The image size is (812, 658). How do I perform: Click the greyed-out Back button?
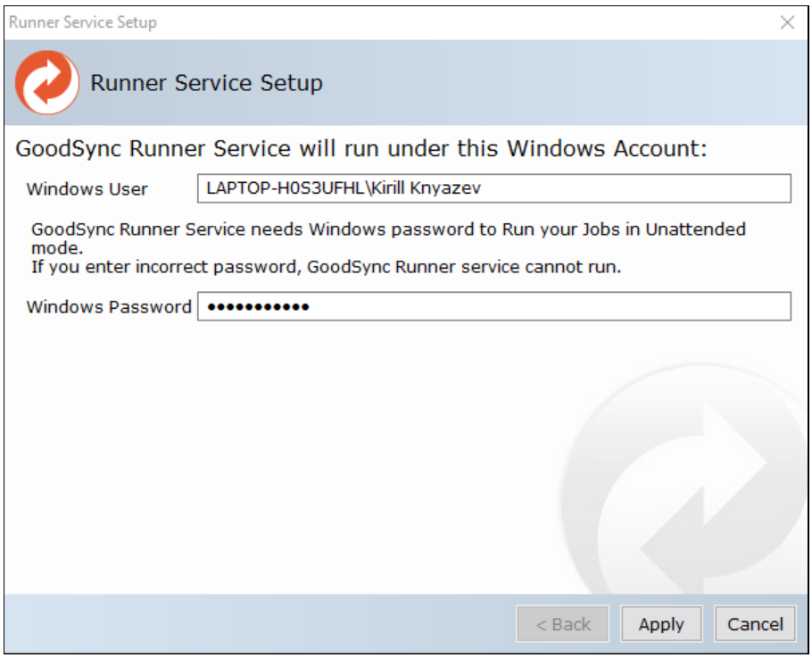[562, 624]
